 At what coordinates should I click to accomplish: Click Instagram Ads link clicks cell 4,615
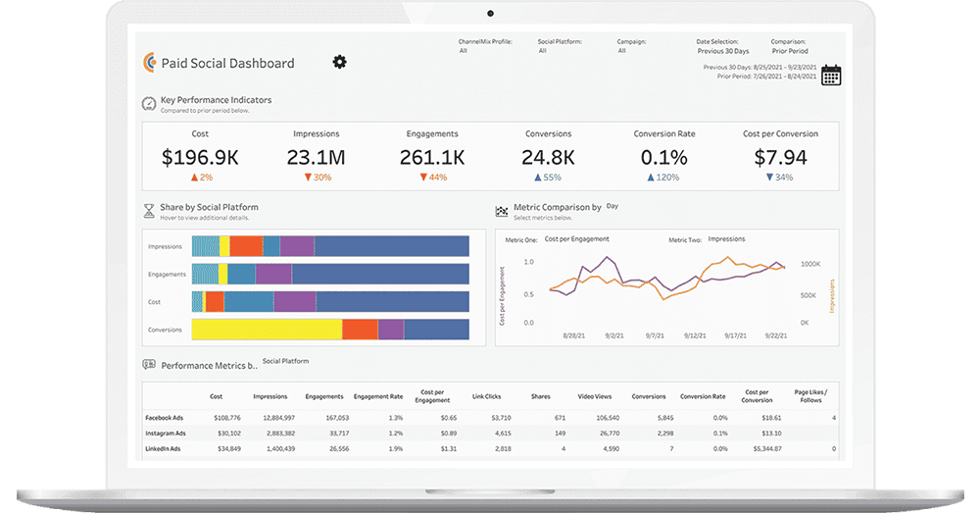click(503, 433)
